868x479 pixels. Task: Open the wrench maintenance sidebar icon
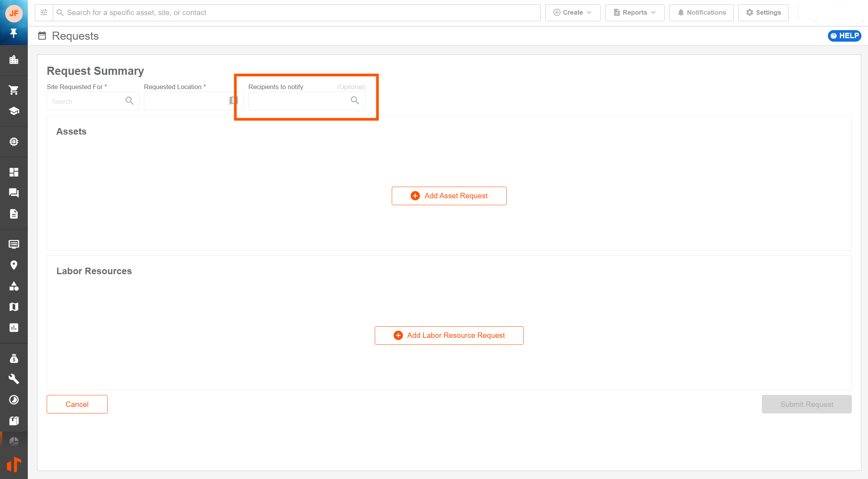14,379
